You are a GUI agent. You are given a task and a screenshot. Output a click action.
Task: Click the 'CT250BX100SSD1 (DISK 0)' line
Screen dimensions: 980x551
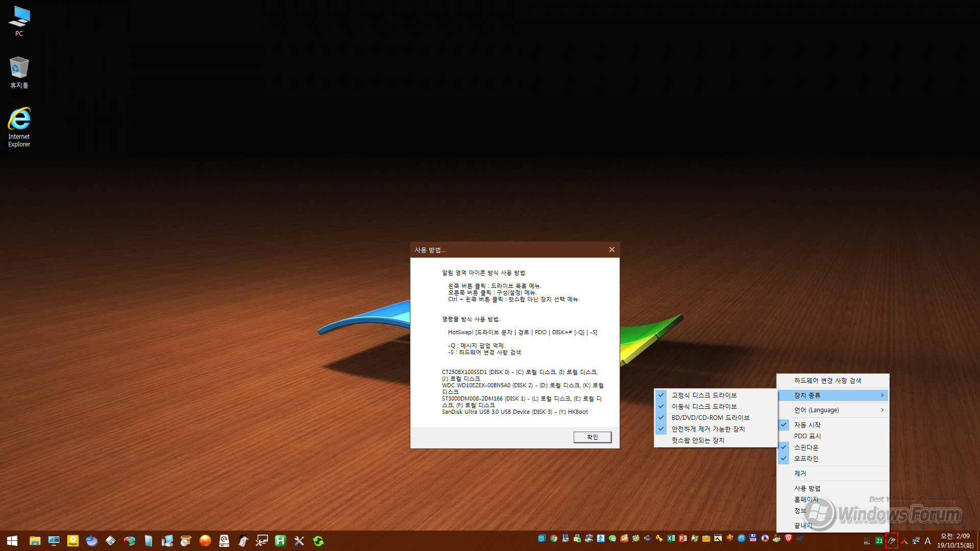click(x=520, y=375)
